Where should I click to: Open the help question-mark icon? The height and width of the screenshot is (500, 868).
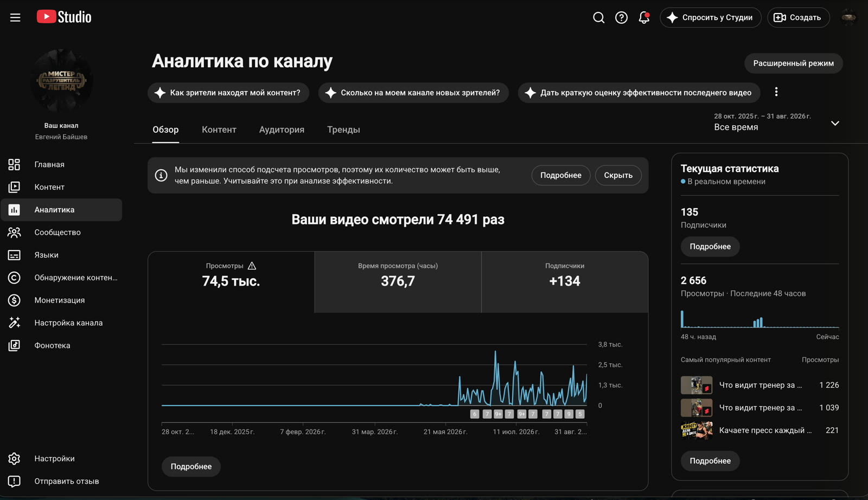pos(621,17)
